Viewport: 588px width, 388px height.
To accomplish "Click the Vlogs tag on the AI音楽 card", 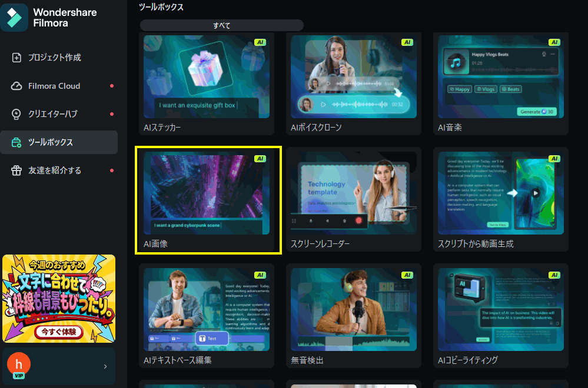I will coord(486,89).
